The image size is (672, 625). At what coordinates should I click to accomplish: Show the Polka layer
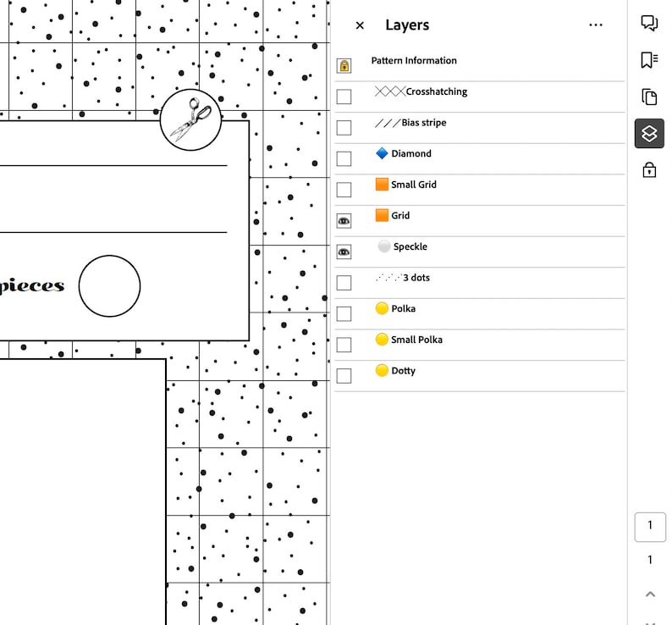[x=344, y=313]
